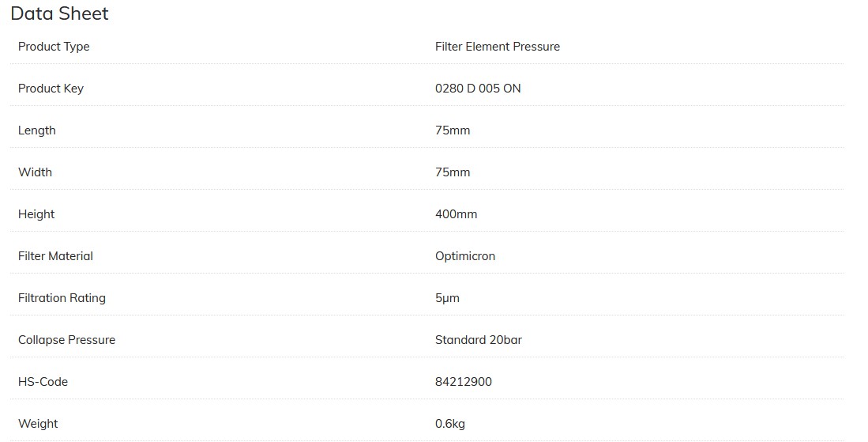Click the Collapse Pressure label

(x=66, y=340)
